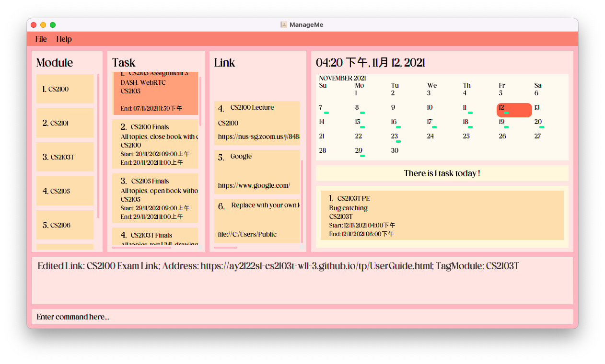This screenshot has height=364, width=605.
Task: Click the CS2100 Finals task card
Action: 155,144
